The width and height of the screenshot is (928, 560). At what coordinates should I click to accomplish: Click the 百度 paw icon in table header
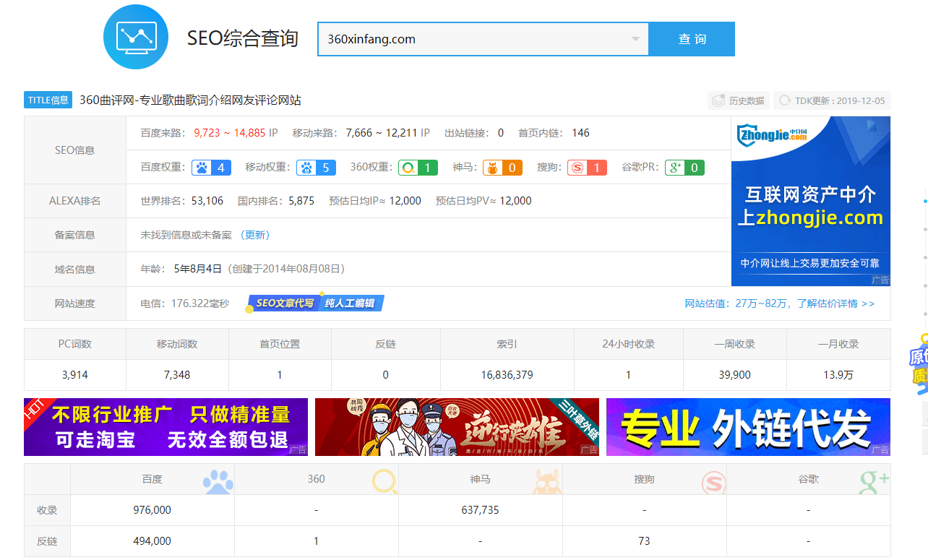pos(218,481)
